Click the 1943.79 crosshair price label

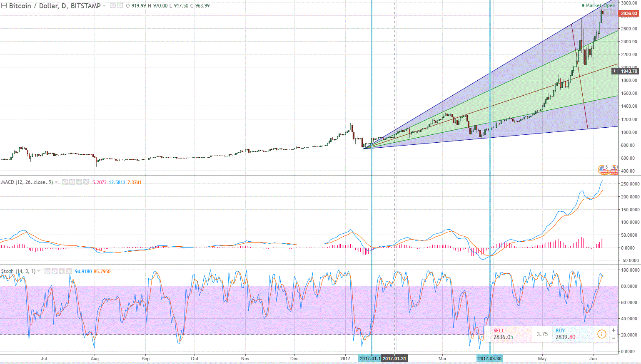pos(629,71)
